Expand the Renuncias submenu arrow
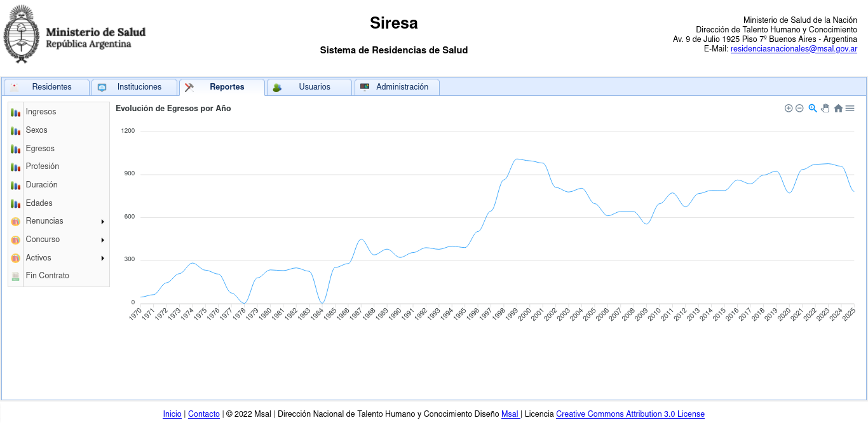Screen dimensions: 868x432 pyautogui.click(x=102, y=222)
